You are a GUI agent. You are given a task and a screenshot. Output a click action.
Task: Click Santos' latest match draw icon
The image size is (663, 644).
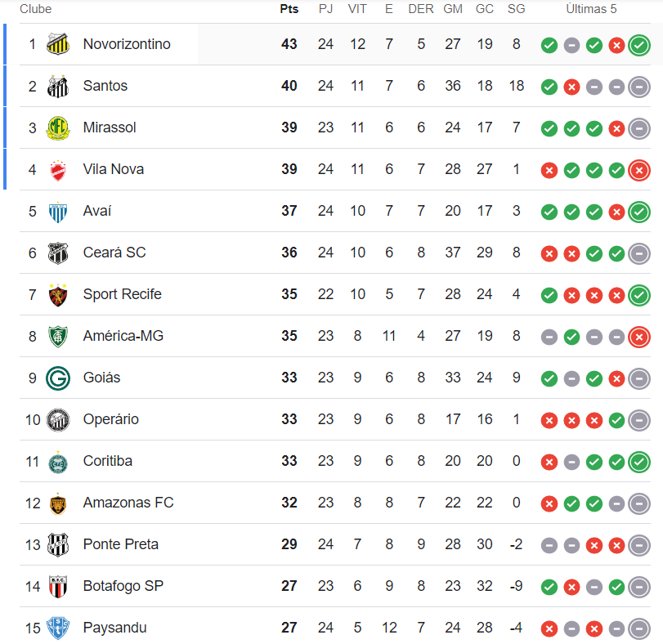pos(639,86)
